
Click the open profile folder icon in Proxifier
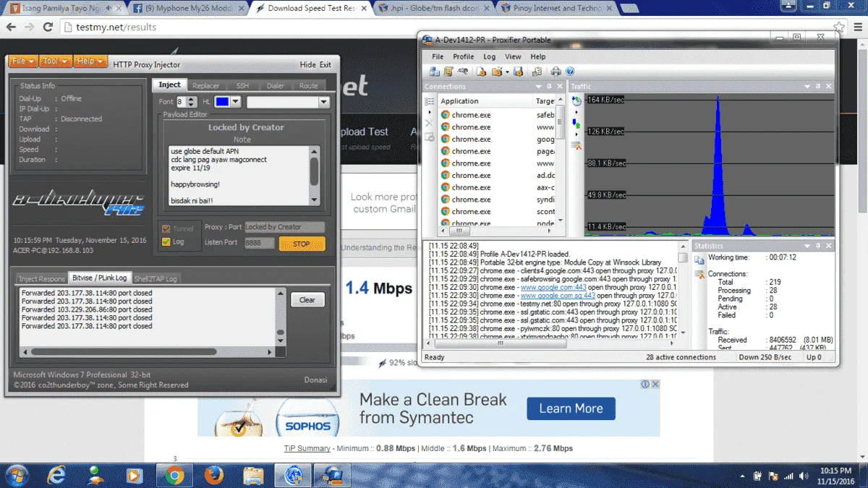point(497,72)
